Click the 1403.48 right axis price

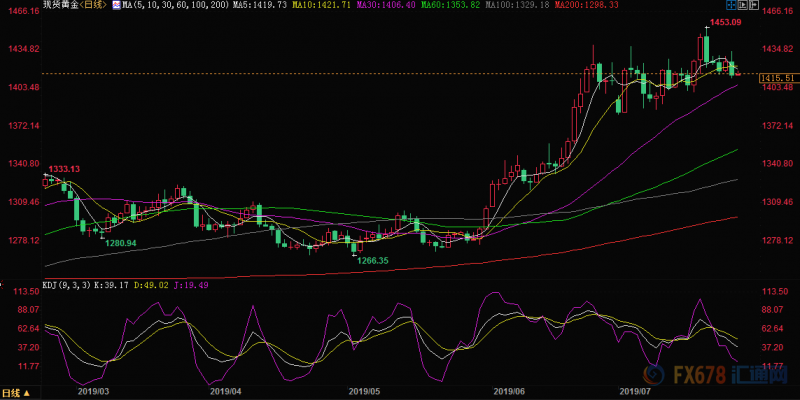click(777, 87)
